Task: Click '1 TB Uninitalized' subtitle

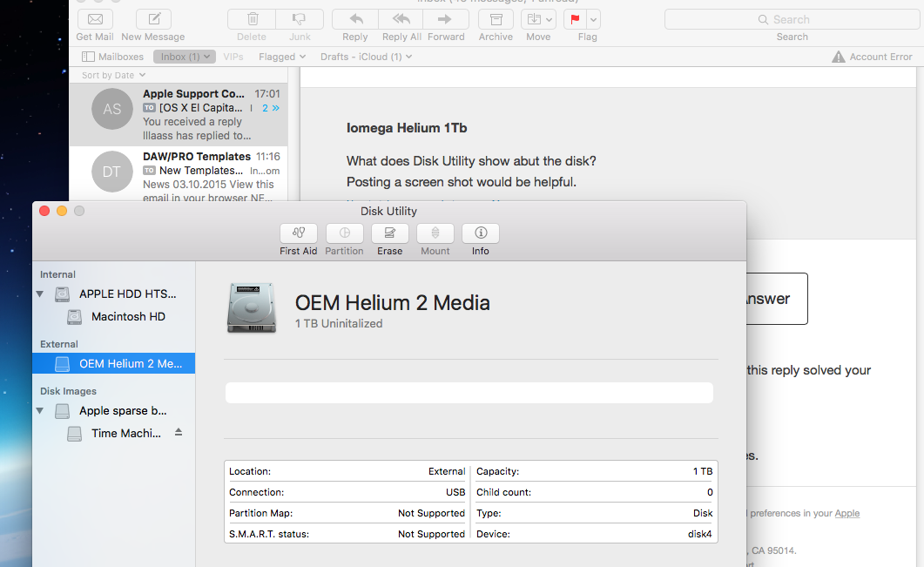Action: coord(339,324)
